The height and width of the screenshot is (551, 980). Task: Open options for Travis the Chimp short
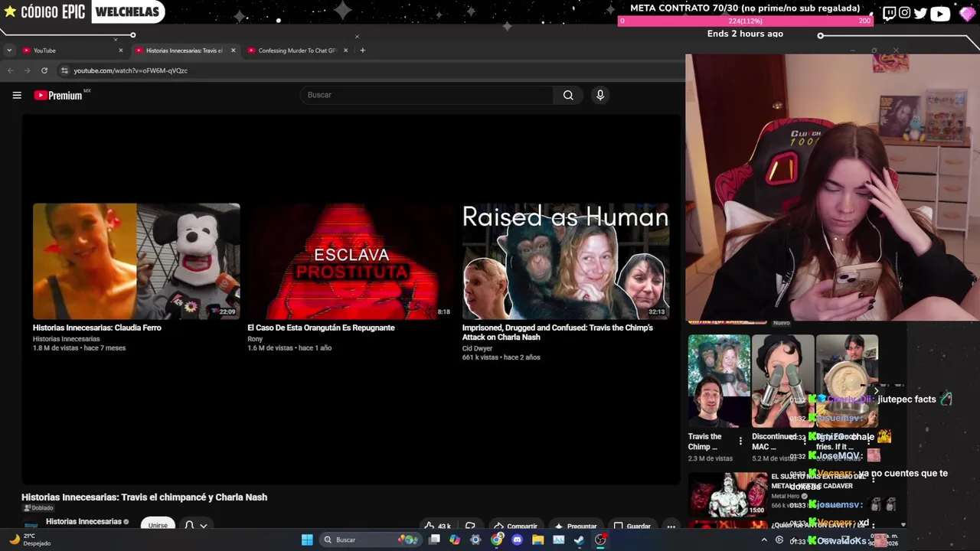[x=740, y=441]
